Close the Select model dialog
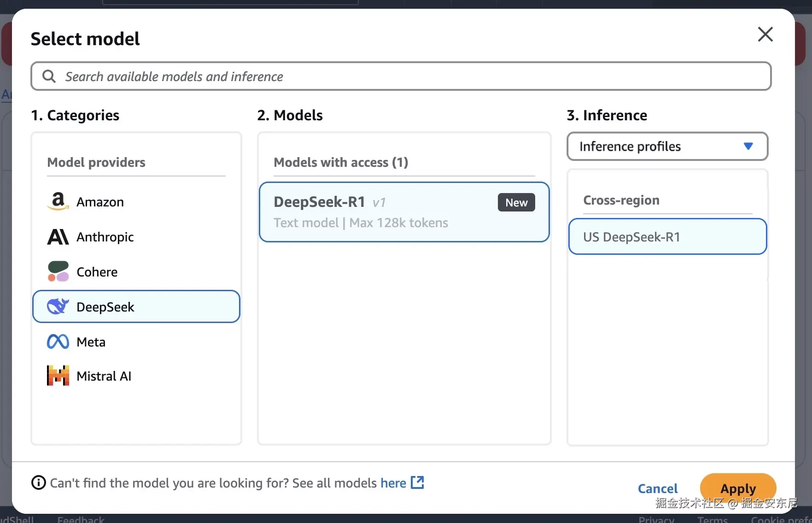 tap(765, 34)
